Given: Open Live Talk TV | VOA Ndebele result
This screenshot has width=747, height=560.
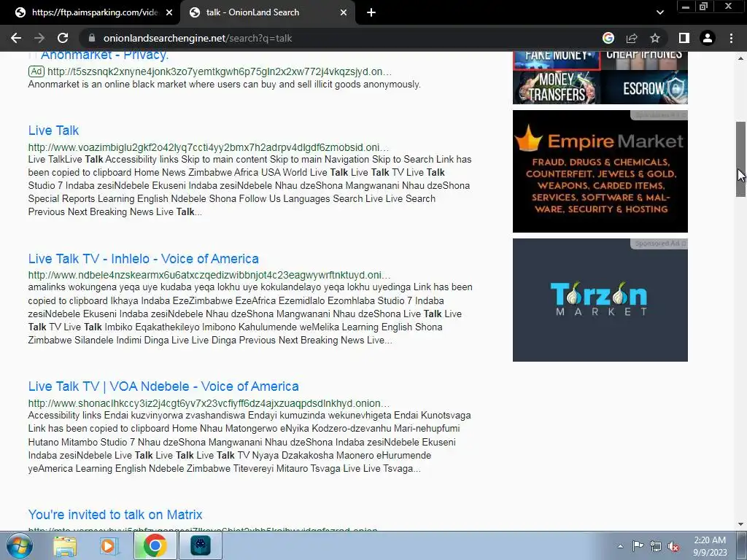Looking at the screenshot, I should 163,386.
